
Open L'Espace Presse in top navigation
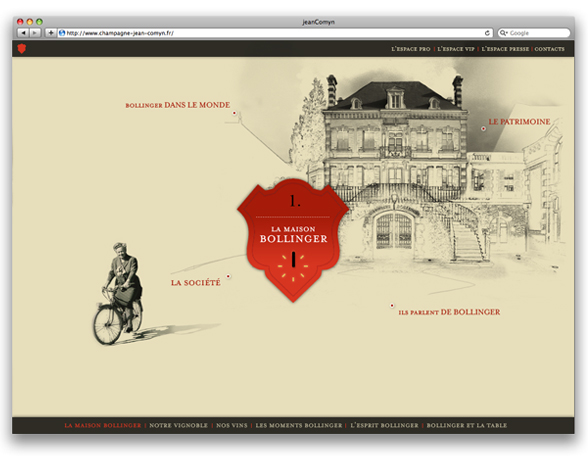pyautogui.click(x=505, y=49)
